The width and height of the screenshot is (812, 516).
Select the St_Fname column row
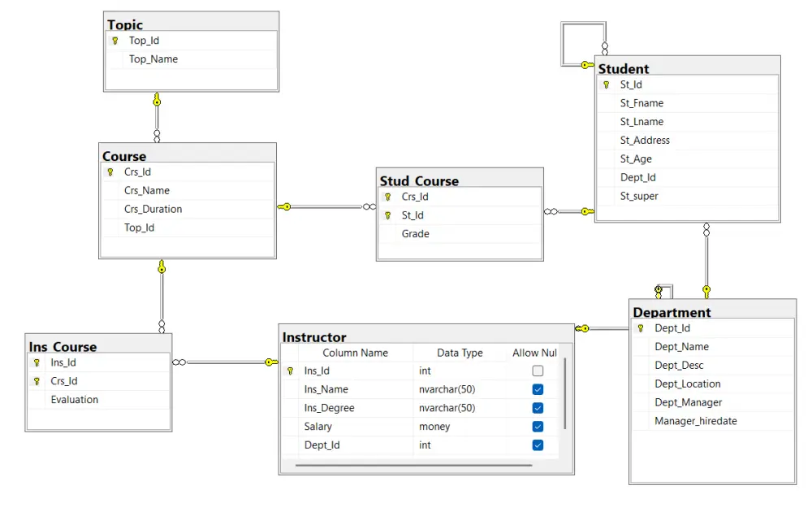(x=687, y=103)
